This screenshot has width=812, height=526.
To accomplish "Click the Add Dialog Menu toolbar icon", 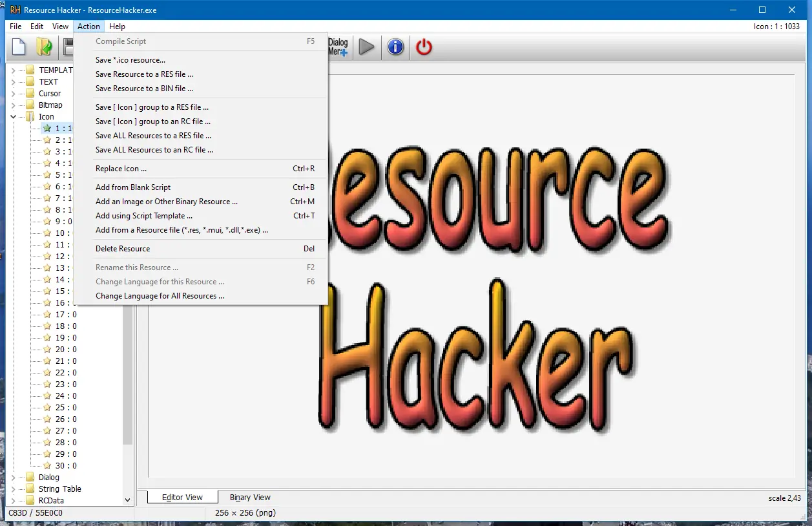I will pyautogui.click(x=338, y=47).
